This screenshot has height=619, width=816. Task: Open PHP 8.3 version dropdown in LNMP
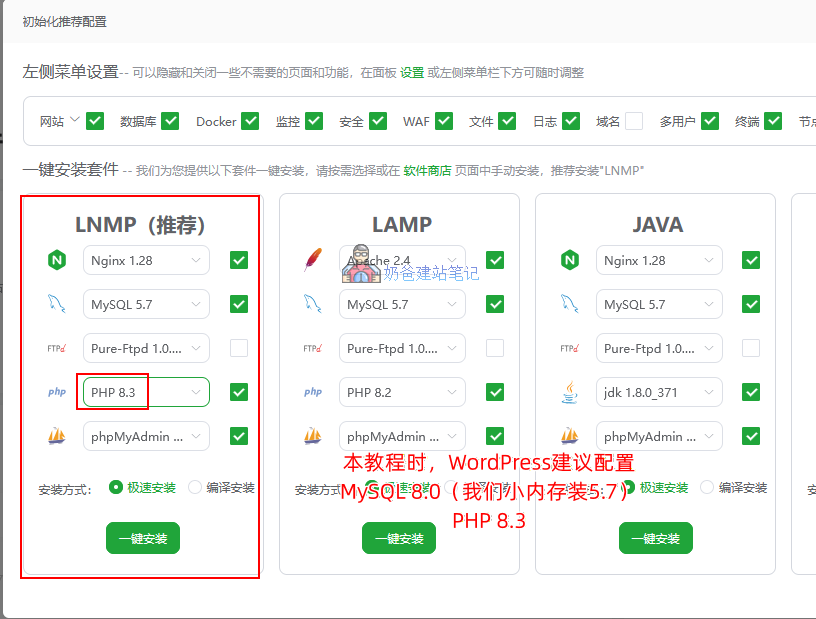146,392
